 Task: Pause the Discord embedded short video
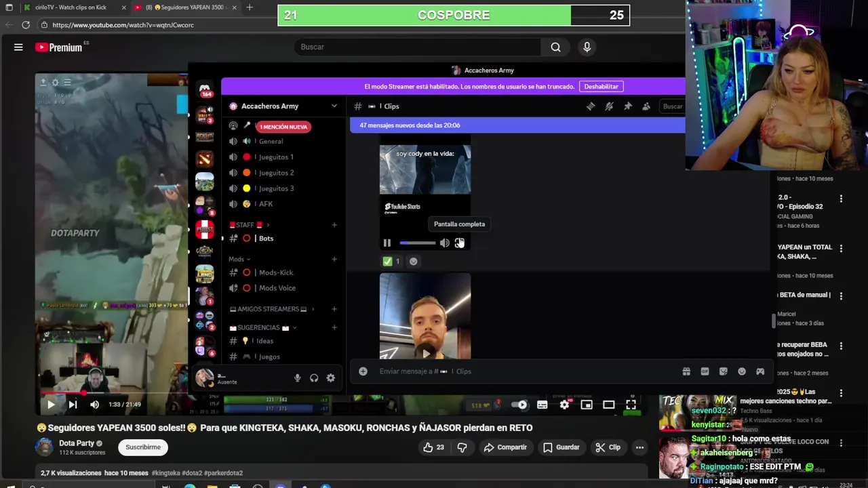pyautogui.click(x=387, y=243)
